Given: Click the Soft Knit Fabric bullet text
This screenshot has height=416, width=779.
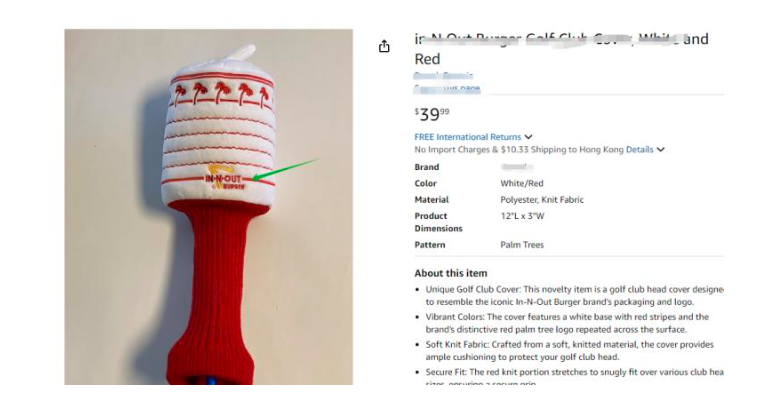Looking at the screenshot, I should pos(569,351).
